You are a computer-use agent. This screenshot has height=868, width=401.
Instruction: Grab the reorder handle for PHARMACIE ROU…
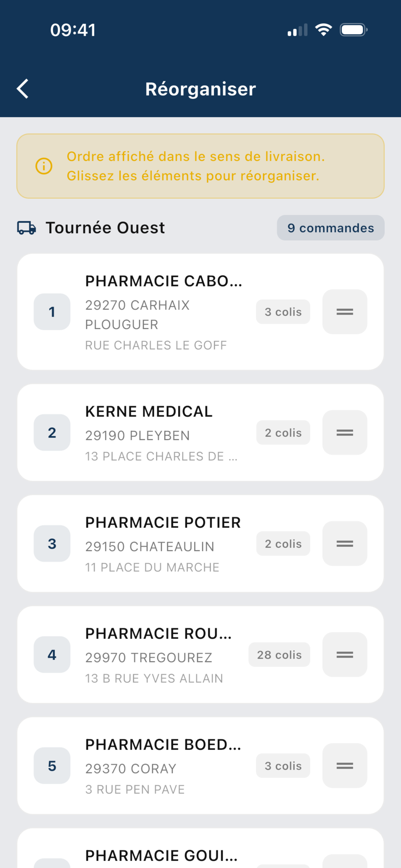point(345,654)
